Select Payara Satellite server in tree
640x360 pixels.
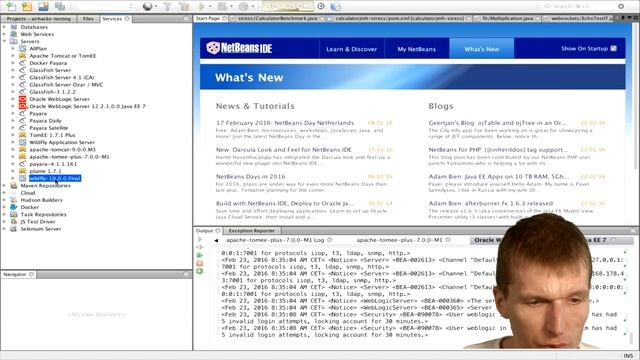pos(49,128)
